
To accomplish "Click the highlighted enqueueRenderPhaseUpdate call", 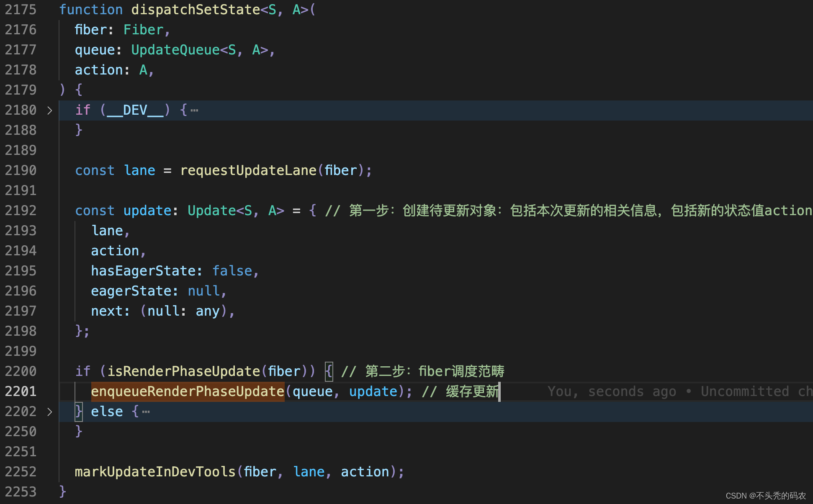I will pyautogui.click(x=187, y=391).
